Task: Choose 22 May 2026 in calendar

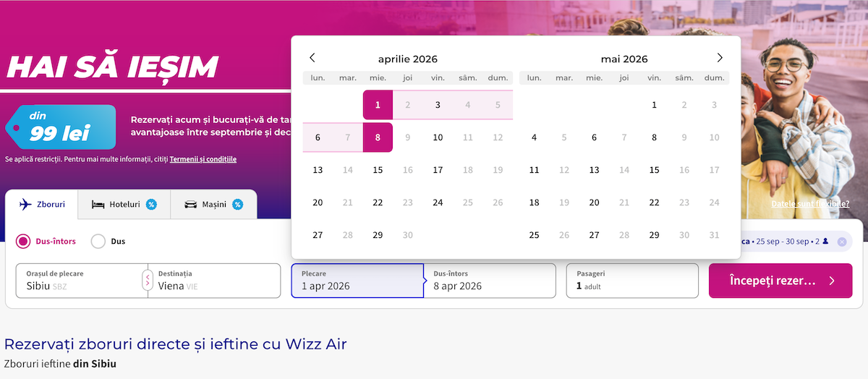Action: pos(654,203)
